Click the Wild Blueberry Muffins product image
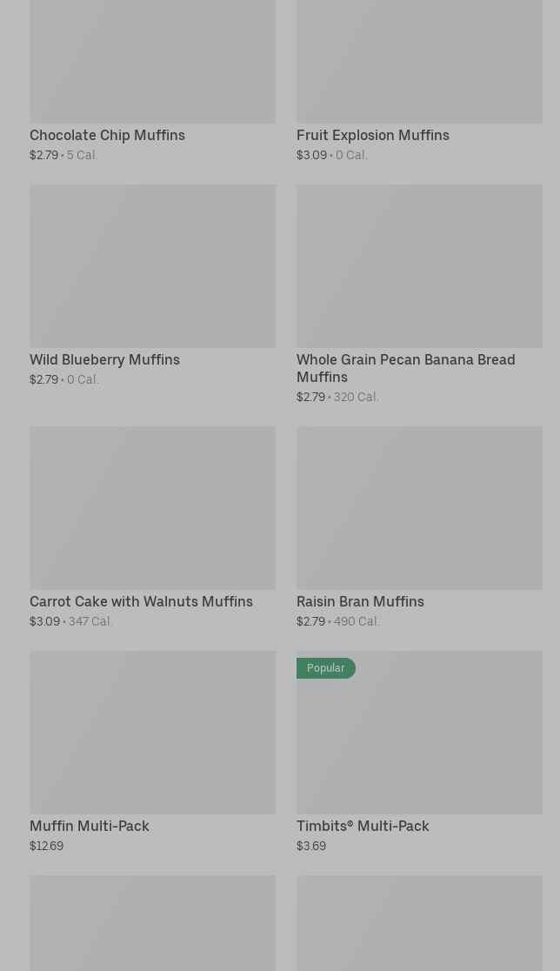 [152, 265]
